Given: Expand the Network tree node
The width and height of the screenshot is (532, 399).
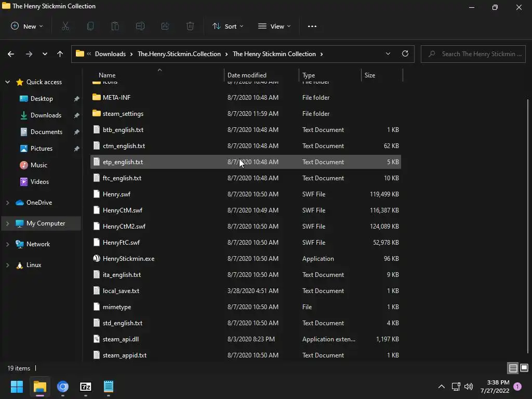Looking at the screenshot, I should 7,244.
